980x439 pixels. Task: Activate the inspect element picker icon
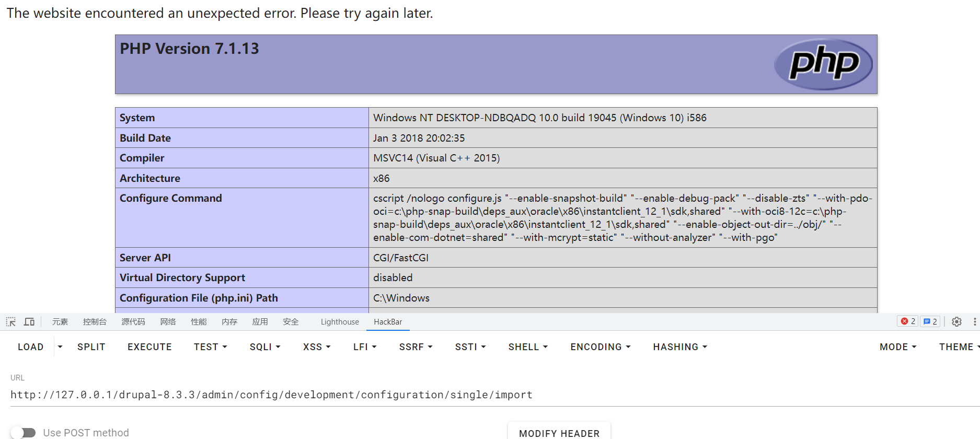click(11, 322)
